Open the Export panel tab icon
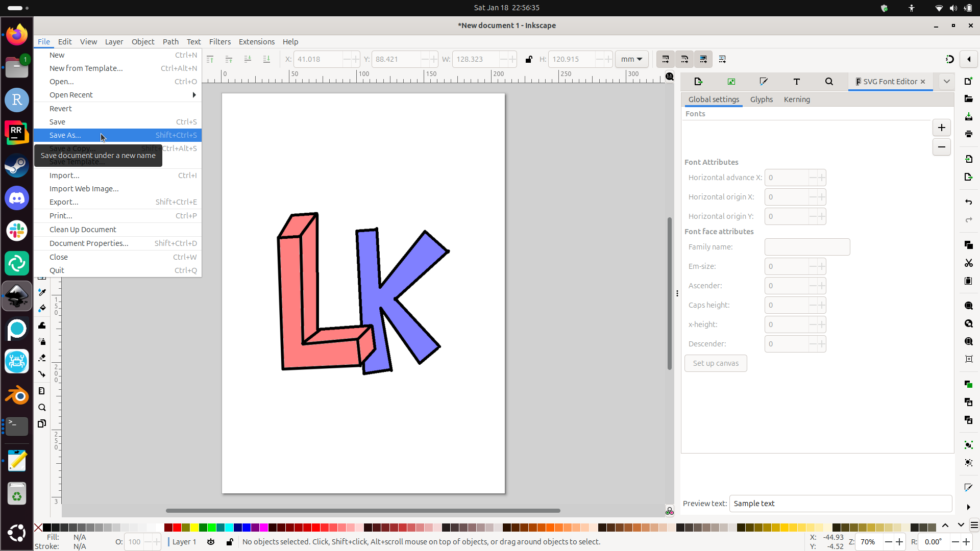Image resolution: width=980 pixels, height=551 pixels. (698, 82)
